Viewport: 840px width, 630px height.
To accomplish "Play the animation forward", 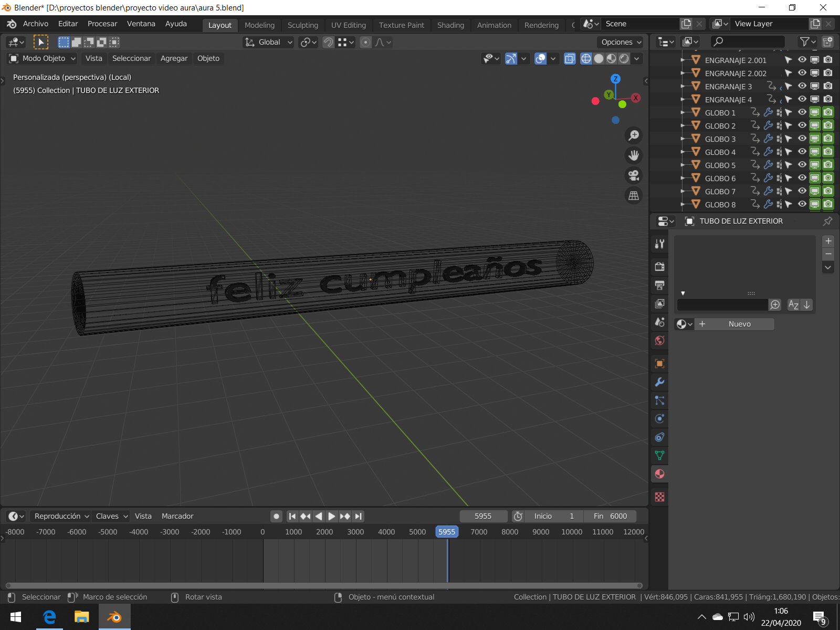I will pos(332,516).
